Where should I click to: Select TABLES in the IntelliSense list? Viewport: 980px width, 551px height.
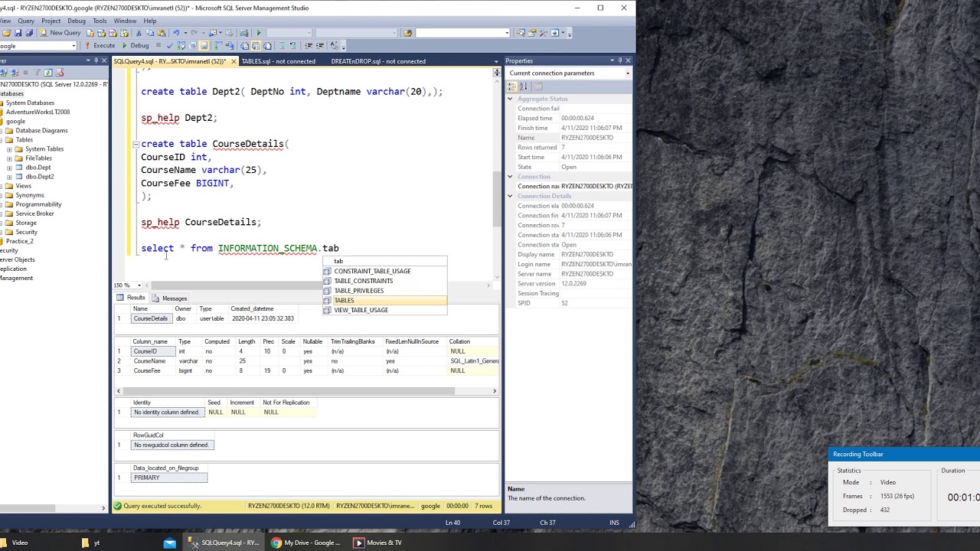(x=384, y=301)
